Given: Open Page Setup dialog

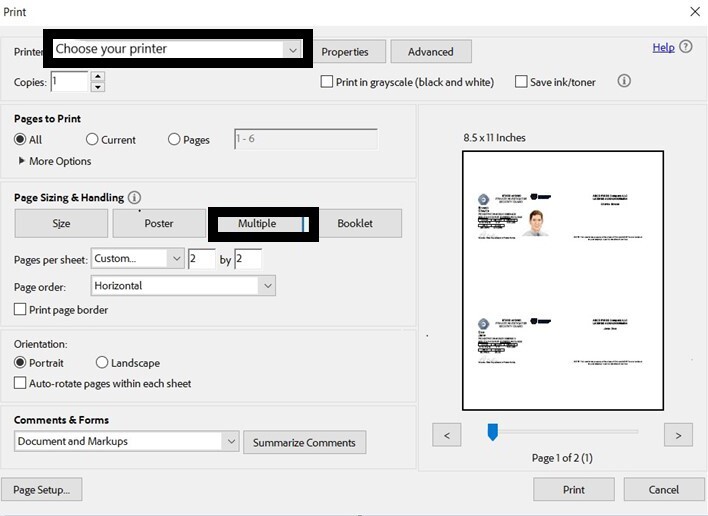Looking at the screenshot, I should point(42,489).
